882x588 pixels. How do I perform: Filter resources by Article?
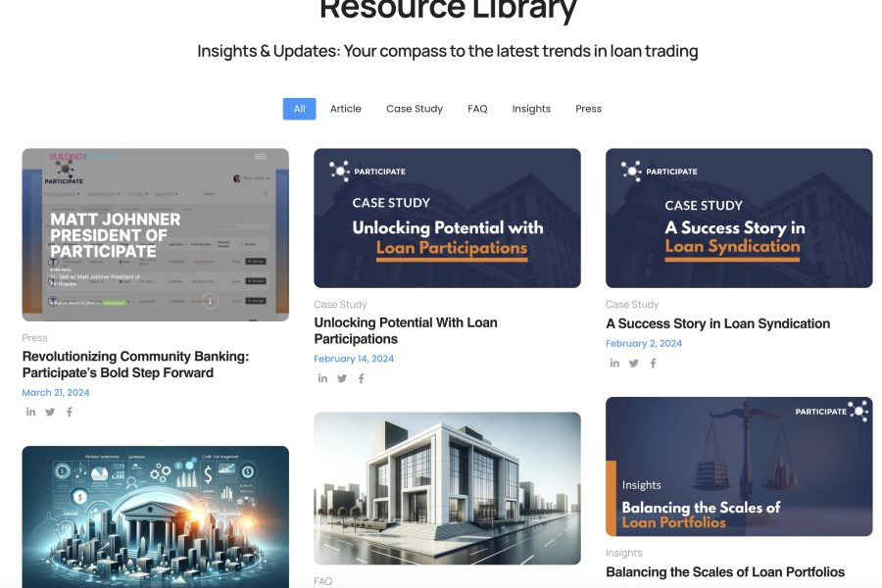pos(345,109)
